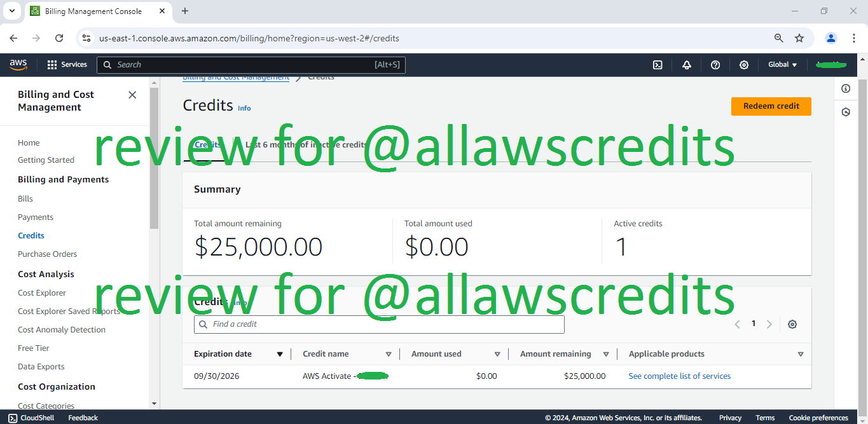Image resolution: width=868 pixels, height=424 pixels.
Task: Open Free Tier in the sidebar
Action: (34, 348)
